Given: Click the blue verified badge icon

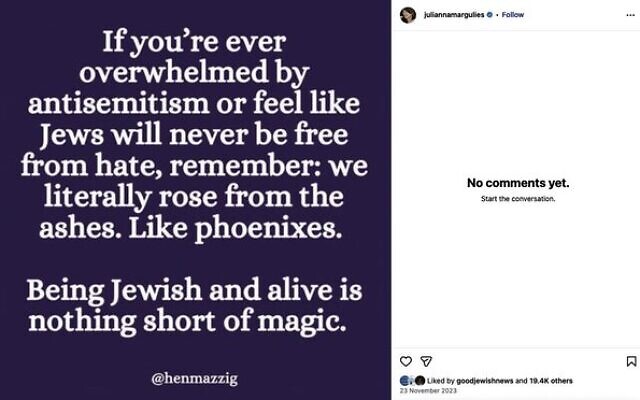Looking at the screenshot, I should click(489, 15).
